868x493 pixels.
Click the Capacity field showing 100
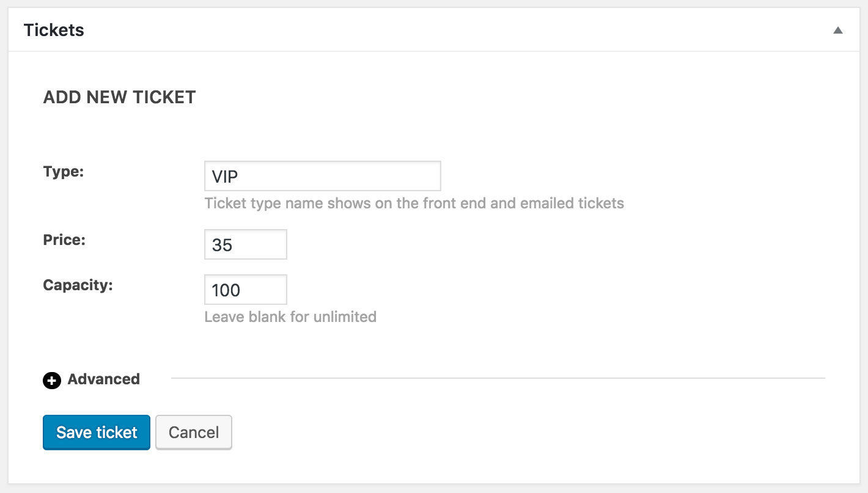coord(245,289)
